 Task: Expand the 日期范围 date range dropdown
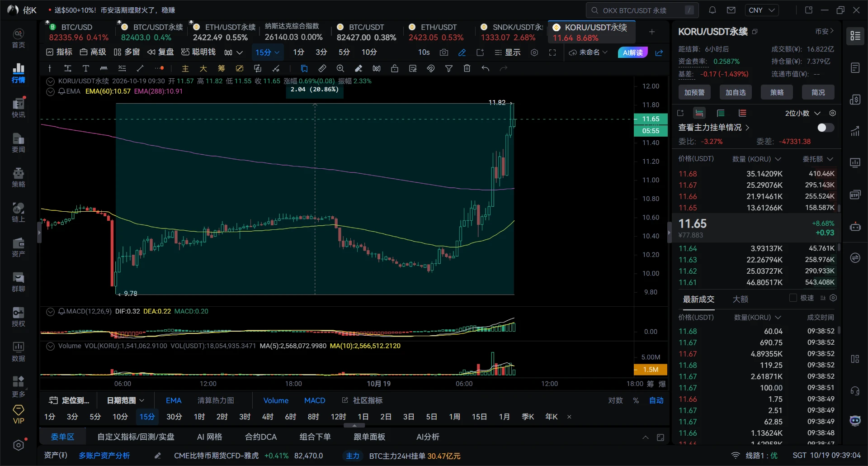pyautogui.click(x=125, y=400)
